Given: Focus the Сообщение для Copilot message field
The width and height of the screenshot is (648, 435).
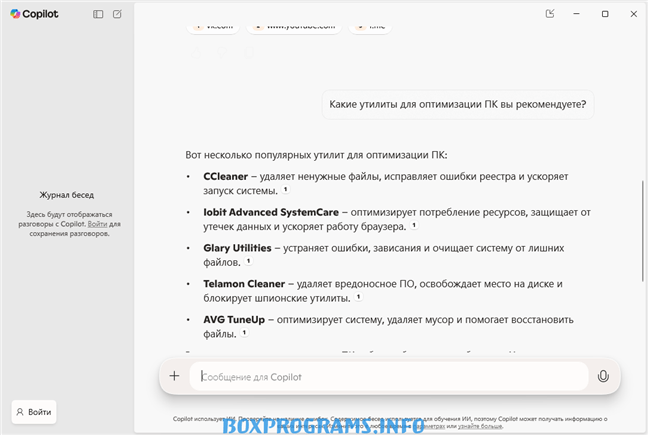Looking at the screenshot, I should [389, 376].
